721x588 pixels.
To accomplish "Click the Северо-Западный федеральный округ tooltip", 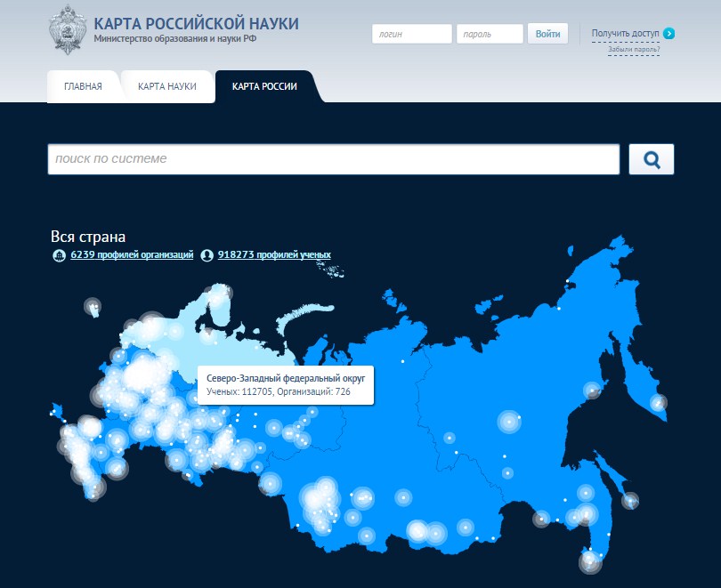I will click(287, 384).
